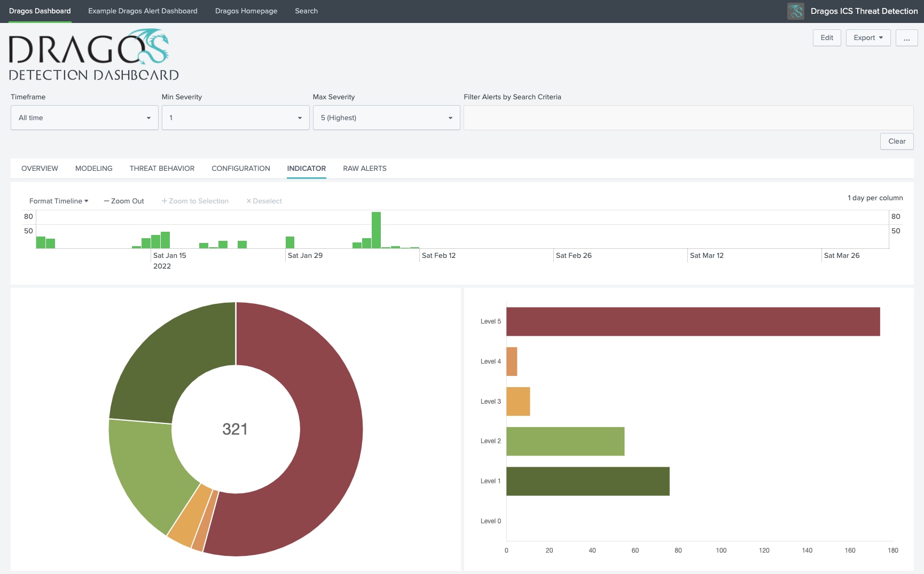Switch to the MODELING tab

94,168
